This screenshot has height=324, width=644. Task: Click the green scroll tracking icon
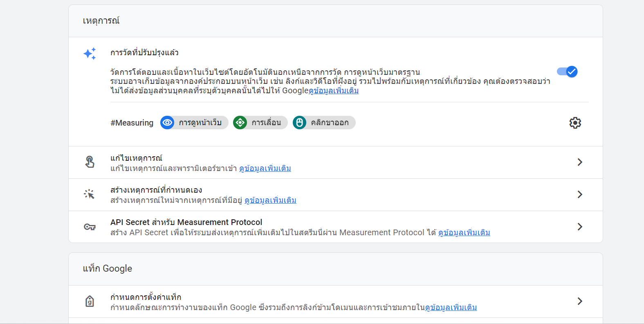pos(240,123)
